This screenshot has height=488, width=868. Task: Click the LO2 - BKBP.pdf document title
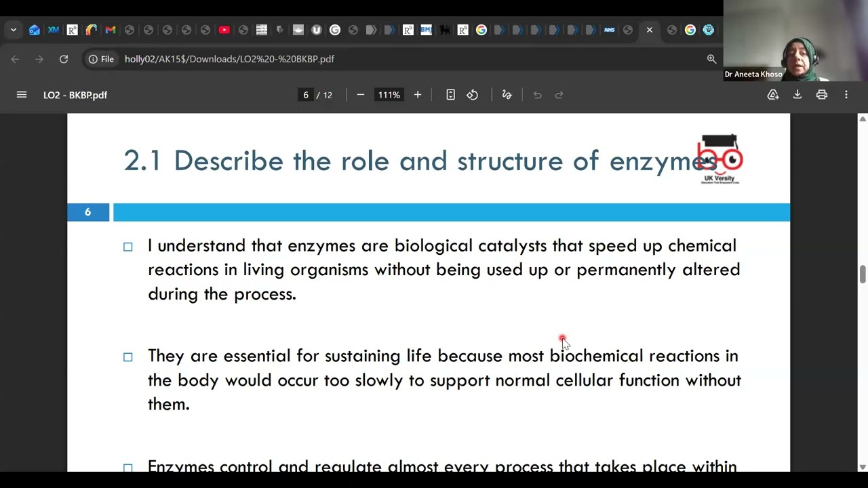point(75,95)
